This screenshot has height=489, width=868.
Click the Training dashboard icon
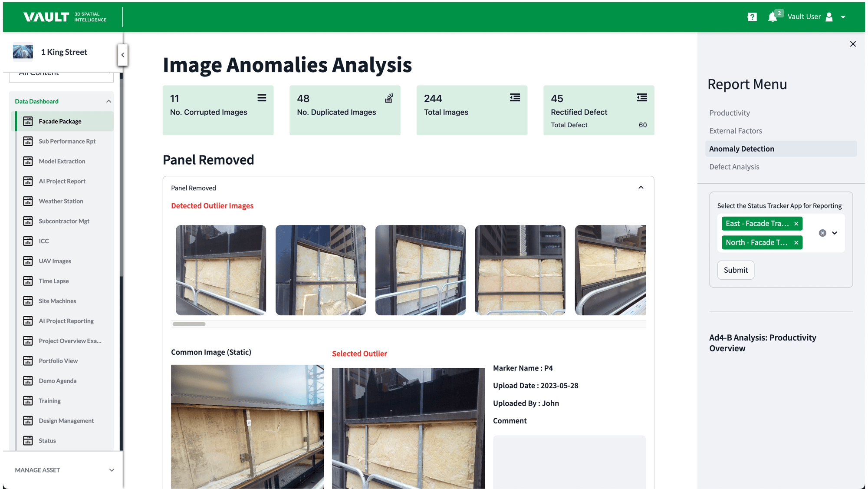(x=28, y=401)
